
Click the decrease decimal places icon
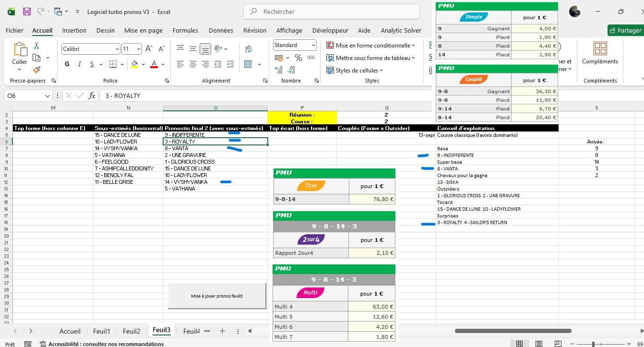pyautogui.click(x=292, y=70)
